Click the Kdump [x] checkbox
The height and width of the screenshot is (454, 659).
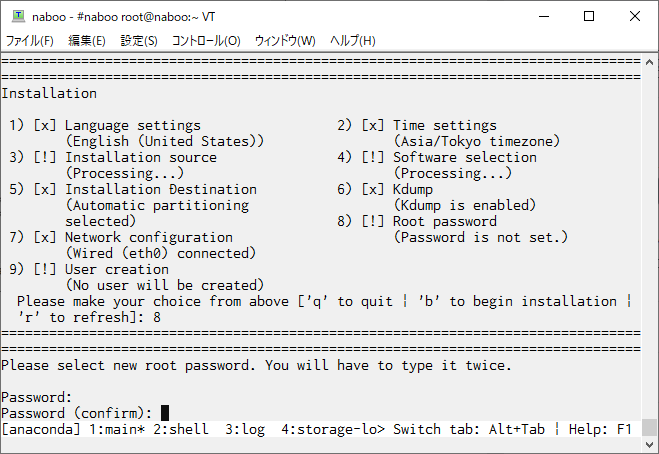pyautogui.click(x=373, y=189)
